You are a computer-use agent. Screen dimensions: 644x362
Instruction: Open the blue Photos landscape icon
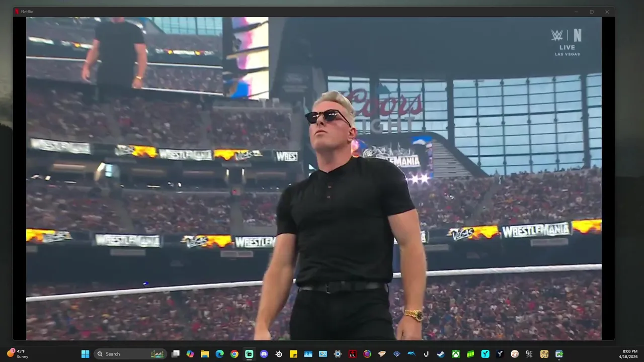point(308,354)
